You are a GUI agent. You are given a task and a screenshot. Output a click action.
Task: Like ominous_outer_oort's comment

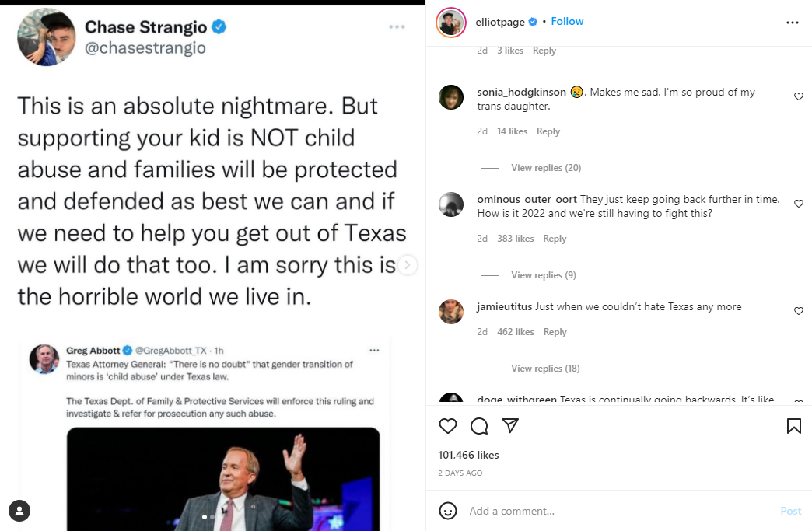click(798, 204)
